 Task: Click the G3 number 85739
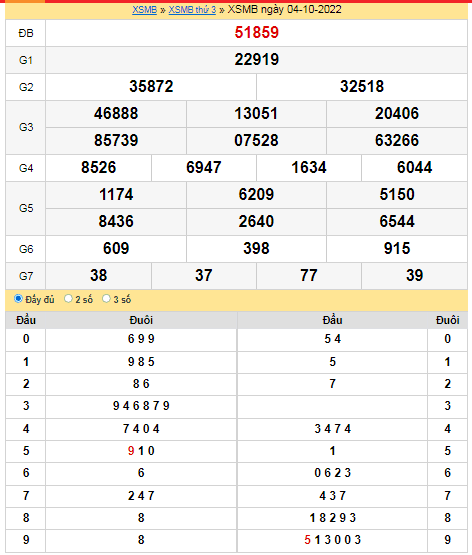tap(116, 141)
